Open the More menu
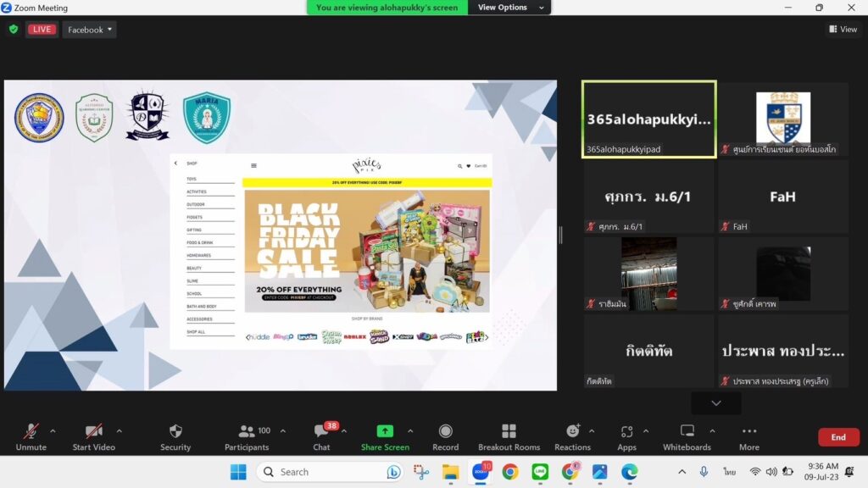 click(748, 431)
